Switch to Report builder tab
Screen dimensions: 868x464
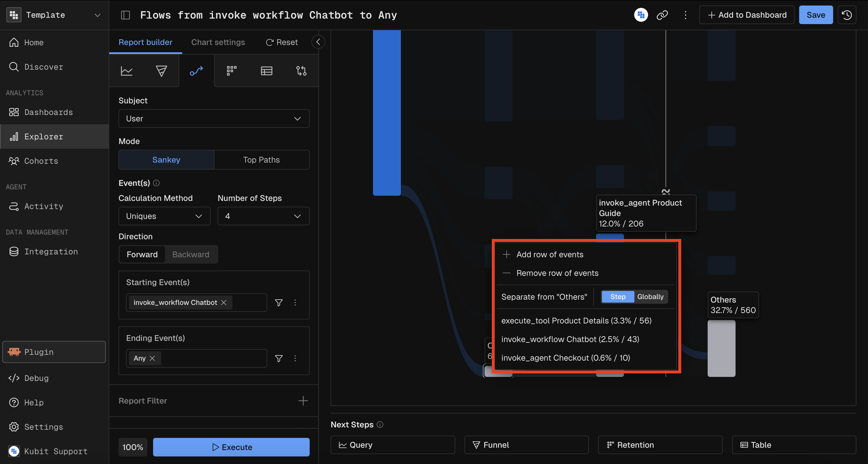[145, 42]
